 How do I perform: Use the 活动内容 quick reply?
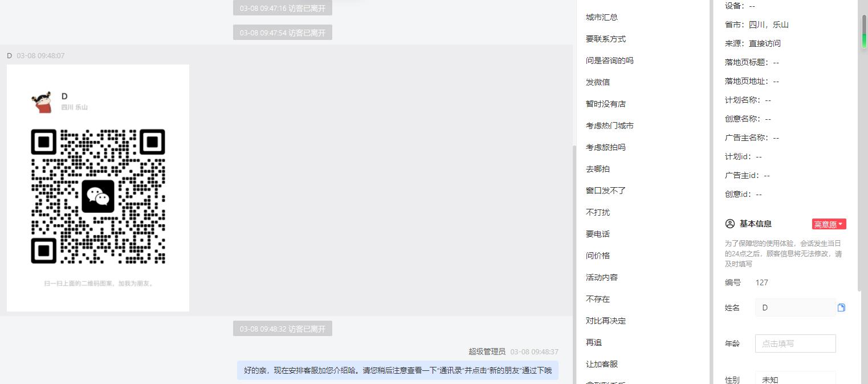tap(602, 277)
